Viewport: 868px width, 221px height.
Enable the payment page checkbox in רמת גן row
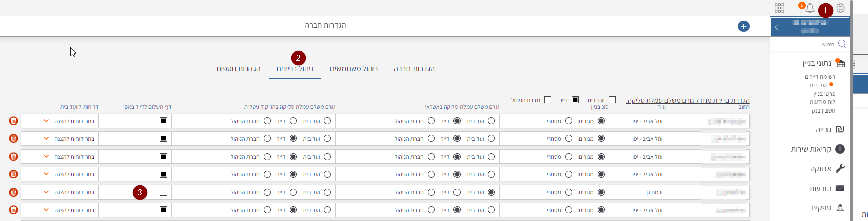[x=163, y=192]
